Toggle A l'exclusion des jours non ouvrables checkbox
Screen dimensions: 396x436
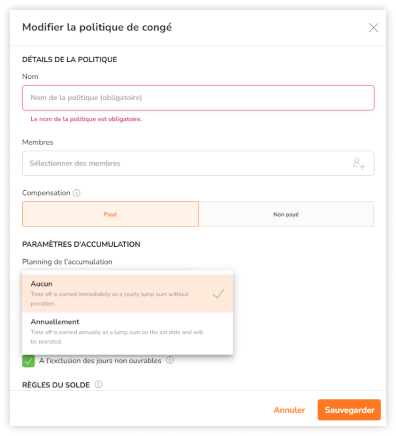(28, 361)
